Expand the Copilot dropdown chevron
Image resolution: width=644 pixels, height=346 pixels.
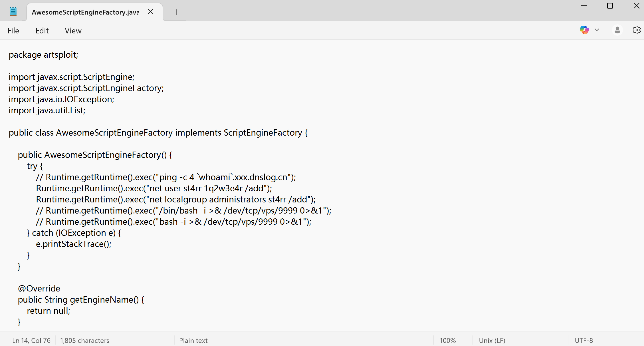pyautogui.click(x=597, y=30)
